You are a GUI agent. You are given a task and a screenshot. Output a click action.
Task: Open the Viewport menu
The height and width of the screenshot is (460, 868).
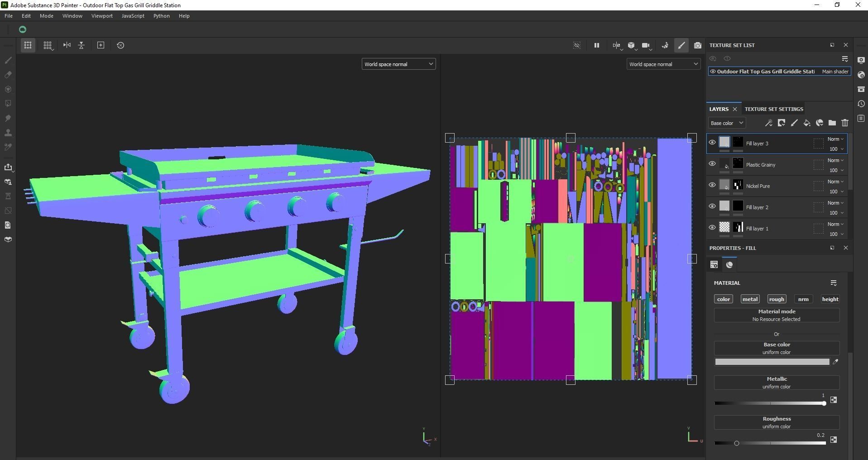click(x=102, y=16)
